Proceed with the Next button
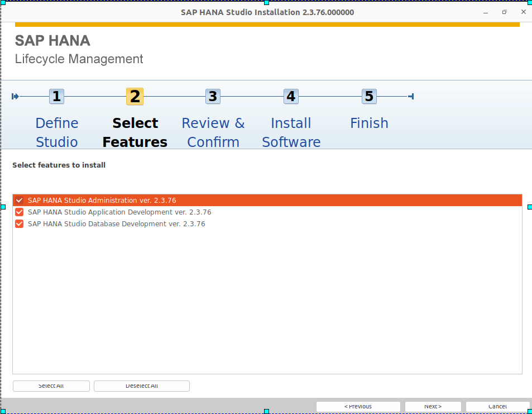This screenshot has height=414, width=532. [x=433, y=407]
